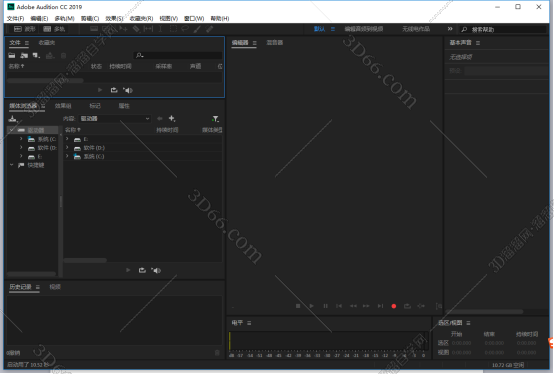Click the Play transport button in editor
The height and width of the screenshot is (374, 554).
[311, 306]
